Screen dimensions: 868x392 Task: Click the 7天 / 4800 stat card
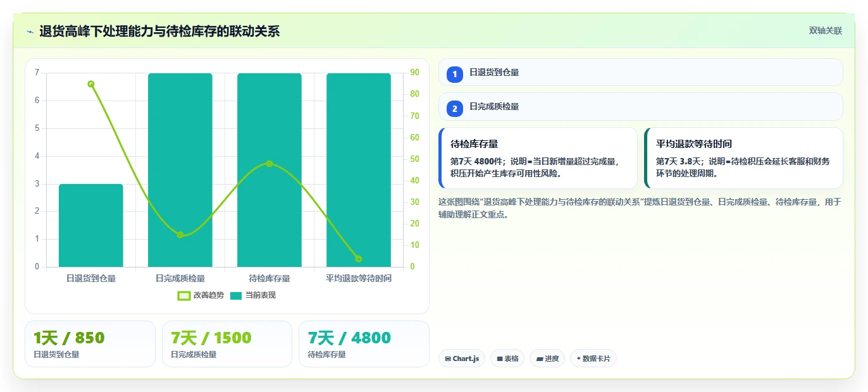364,344
